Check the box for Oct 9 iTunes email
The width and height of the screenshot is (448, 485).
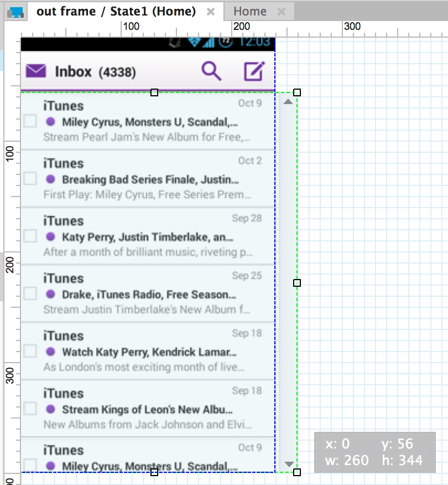click(30, 121)
